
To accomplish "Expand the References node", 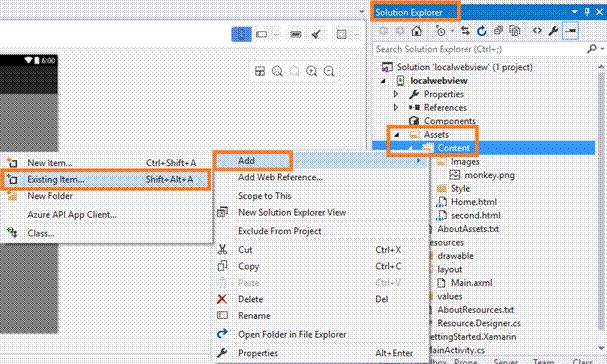I will 395,107.
